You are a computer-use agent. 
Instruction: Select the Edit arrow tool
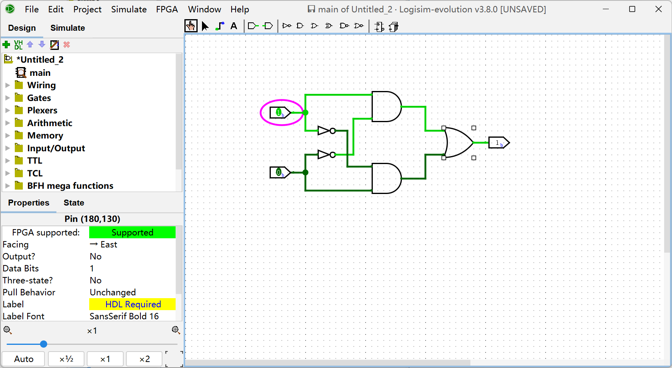(x=205, y=26)
